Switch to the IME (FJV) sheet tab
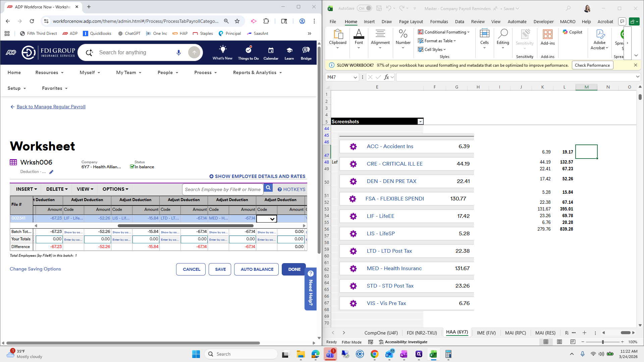Screen dimensions: 644x362 [486, 333]
